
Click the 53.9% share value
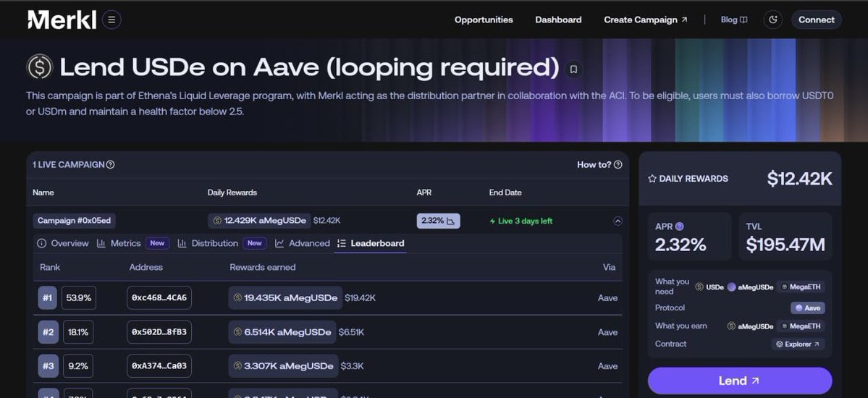tap(79, 298)
